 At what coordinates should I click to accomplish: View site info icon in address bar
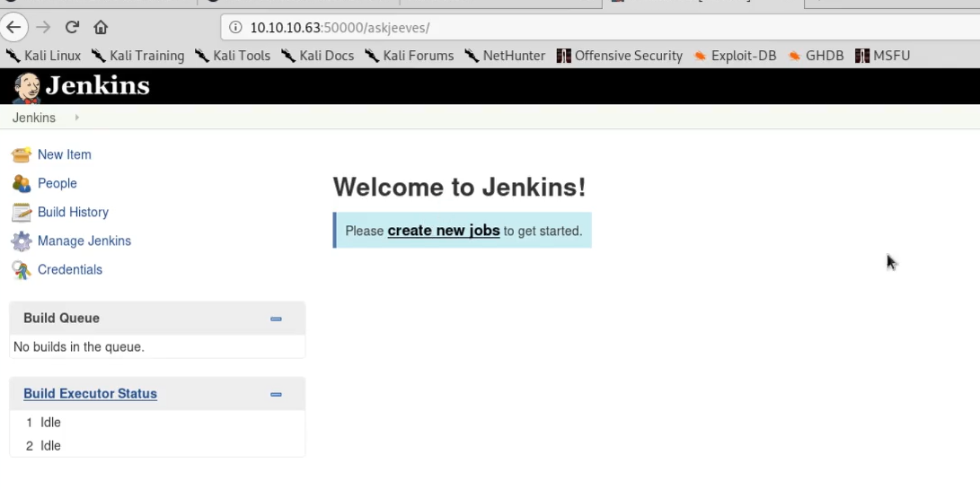235,28
